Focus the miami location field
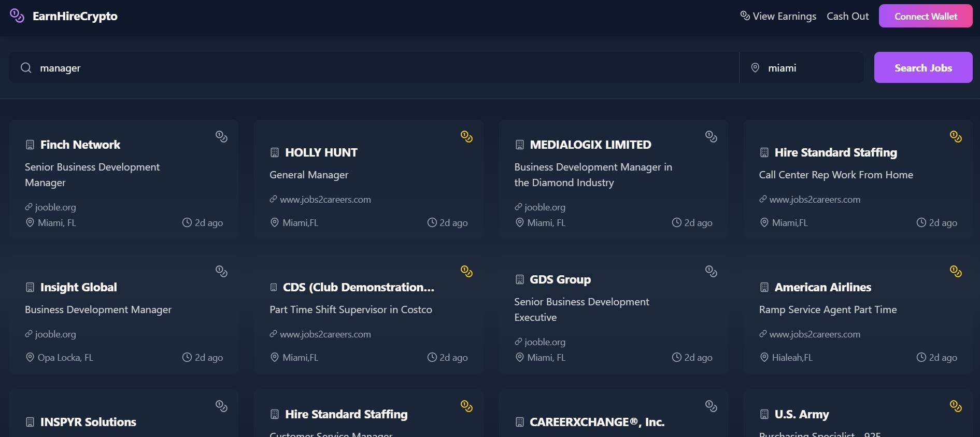Screen dimensions: 980x437 tap(801, 68)
